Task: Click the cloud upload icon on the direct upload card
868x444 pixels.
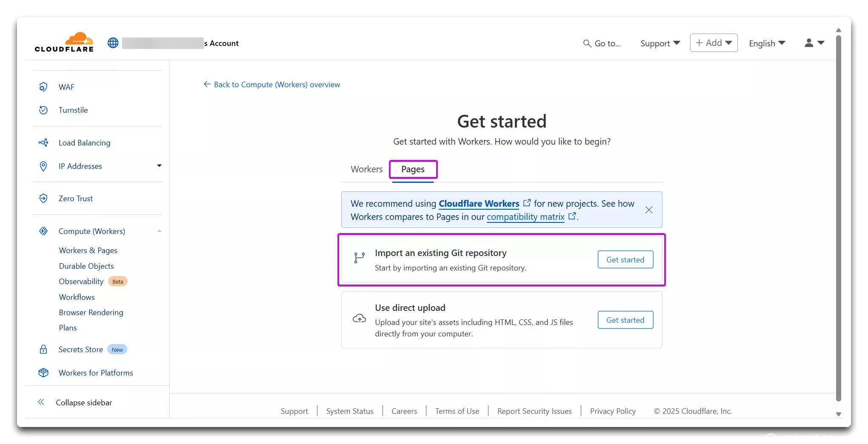Action: click(359, 318)
